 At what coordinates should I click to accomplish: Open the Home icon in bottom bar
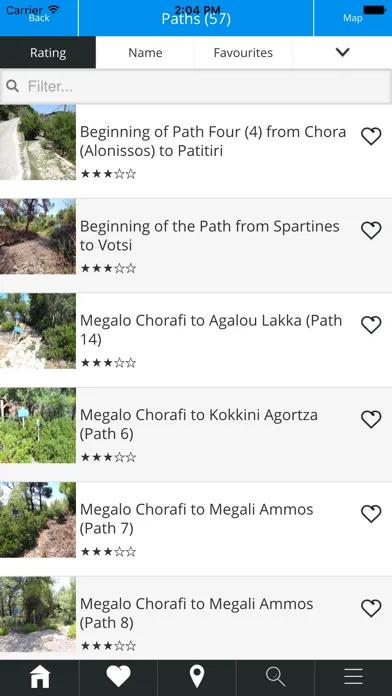tap(40, 677)
